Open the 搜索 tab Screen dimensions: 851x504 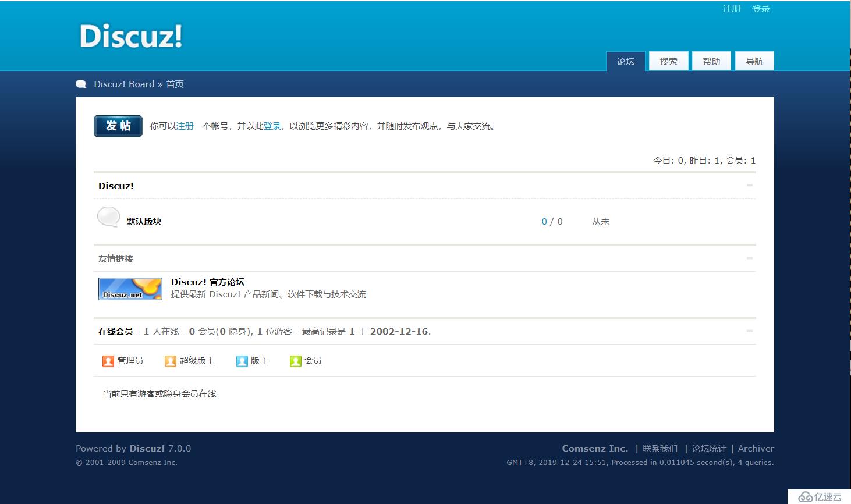[669, 61]
